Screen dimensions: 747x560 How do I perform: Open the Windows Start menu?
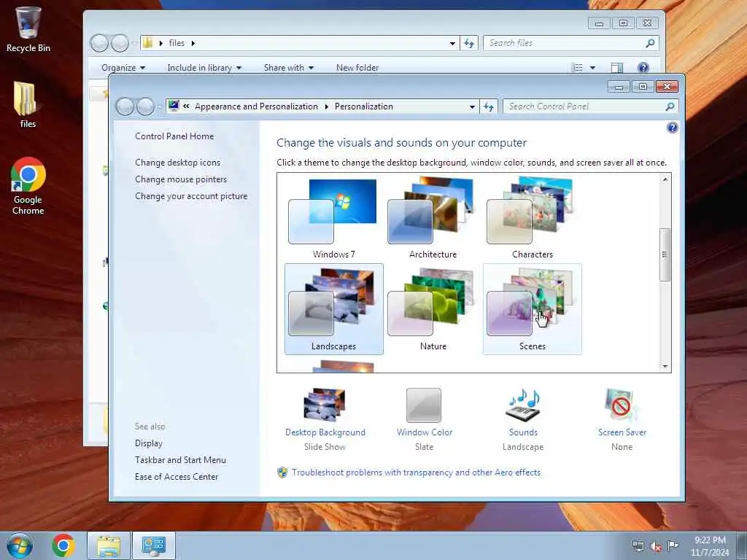[x=20, y=545]
